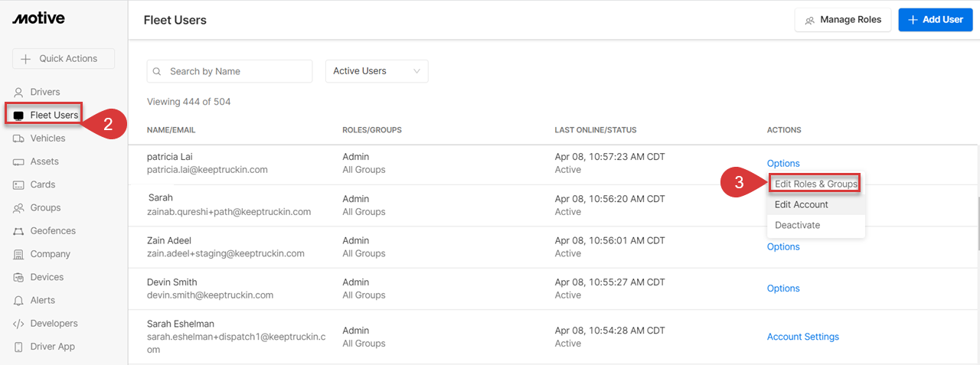This screenshot has width=980, height=365.
Task: Open Alerts section in sidebar
Action: 43,300
